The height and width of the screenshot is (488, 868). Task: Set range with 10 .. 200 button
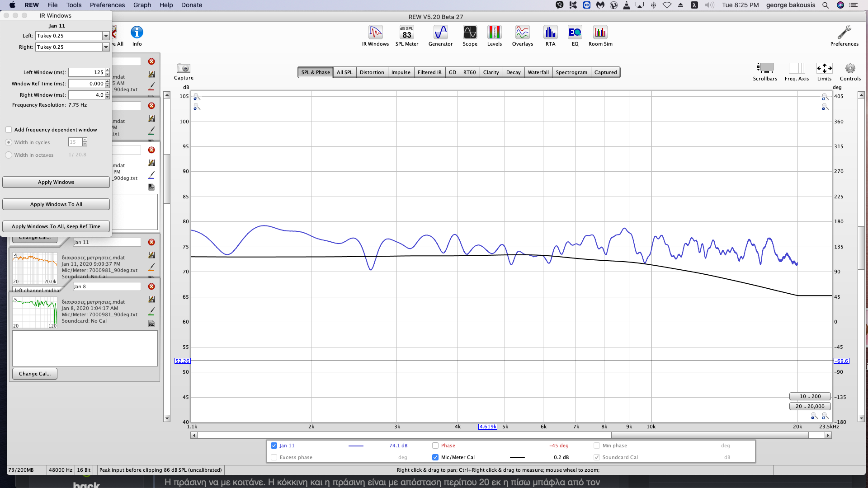click(810, 396)
